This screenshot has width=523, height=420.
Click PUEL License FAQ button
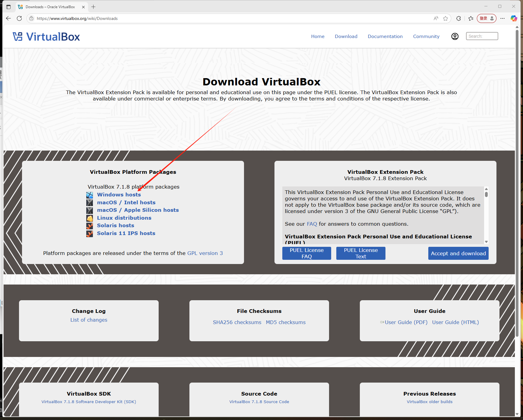(306, 253)
